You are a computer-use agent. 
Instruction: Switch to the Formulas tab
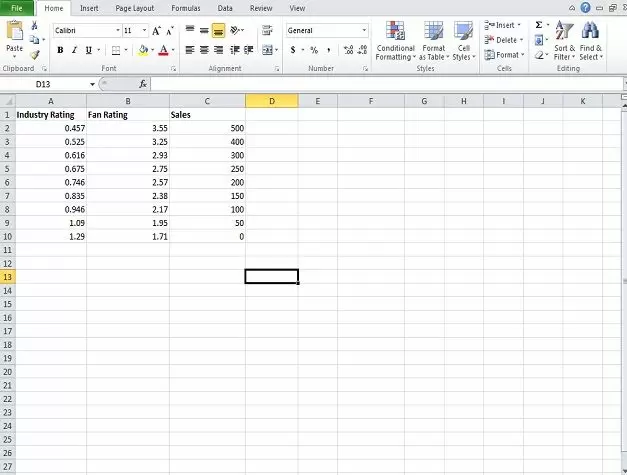point(185,8)
